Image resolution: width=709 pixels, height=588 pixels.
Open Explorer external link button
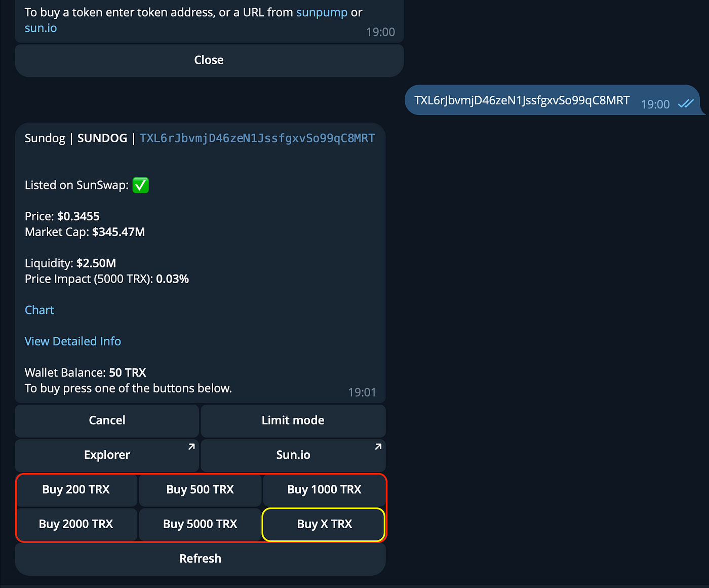pos(107,455)
